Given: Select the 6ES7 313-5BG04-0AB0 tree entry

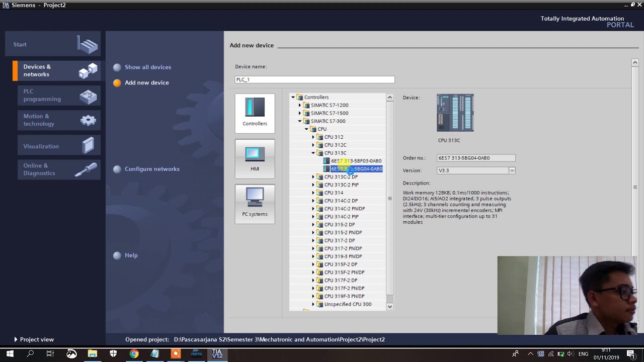Looking at the screenshot, I should pyautogui.click(x=357, y=169).
